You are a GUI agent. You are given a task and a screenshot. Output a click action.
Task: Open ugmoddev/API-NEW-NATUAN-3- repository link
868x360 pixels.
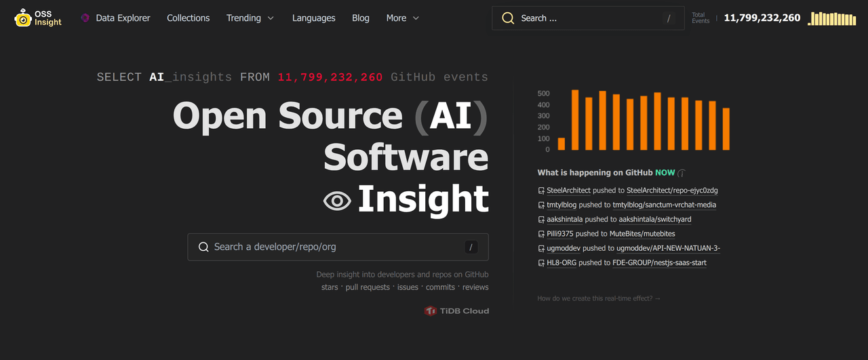[668, 249]
